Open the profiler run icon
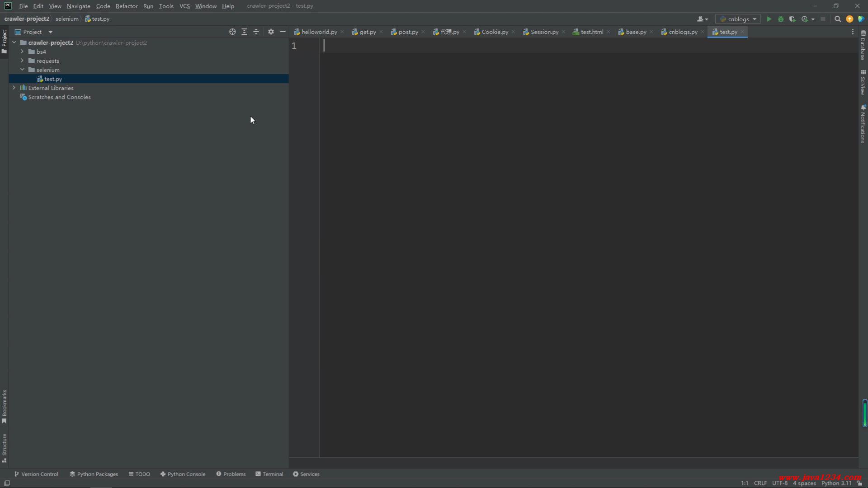The width and height of the screenshot is (868, 488). click(x=804, y=19)
